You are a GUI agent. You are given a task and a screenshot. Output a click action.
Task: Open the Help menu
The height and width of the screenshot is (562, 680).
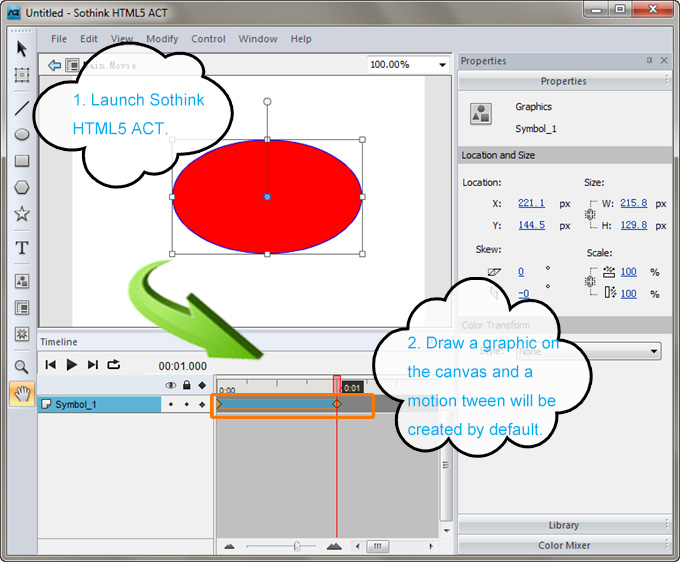pos(301,39)
